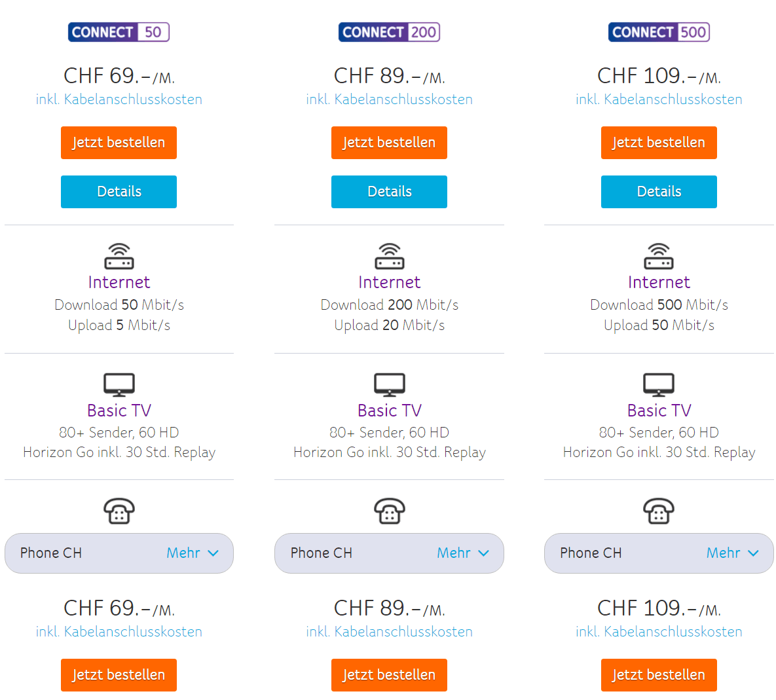Click the router icon under Connect 50
Screen dimensions: 776x700
(x=119, y=256)
